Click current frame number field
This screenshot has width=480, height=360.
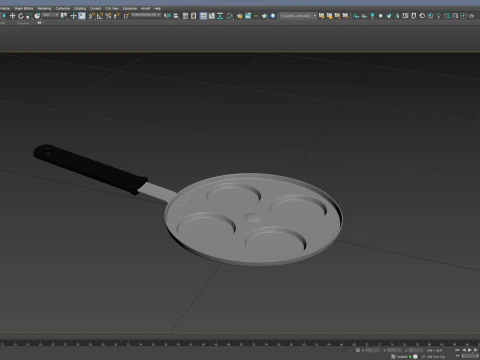470,356
